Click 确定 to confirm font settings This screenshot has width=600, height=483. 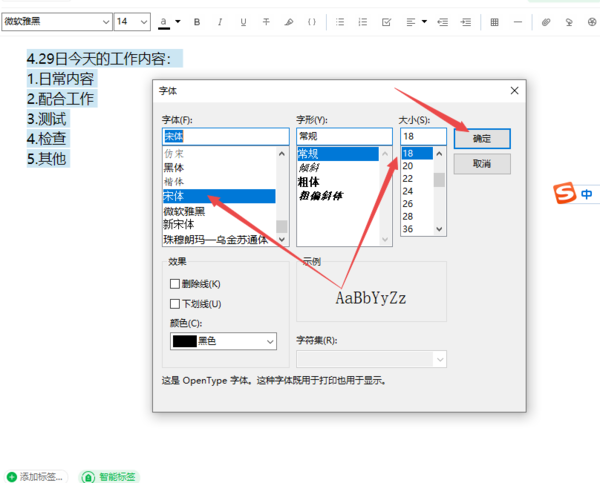tap(482, 139)
